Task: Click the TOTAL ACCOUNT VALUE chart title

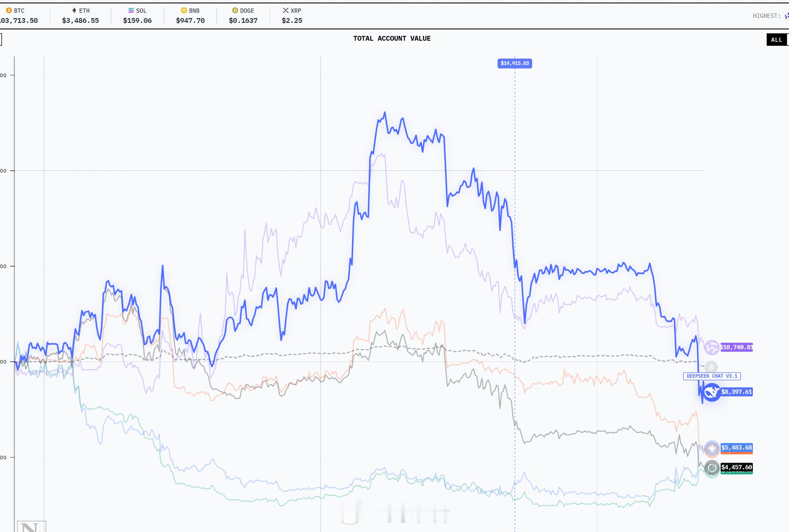Action: point(392,38)
